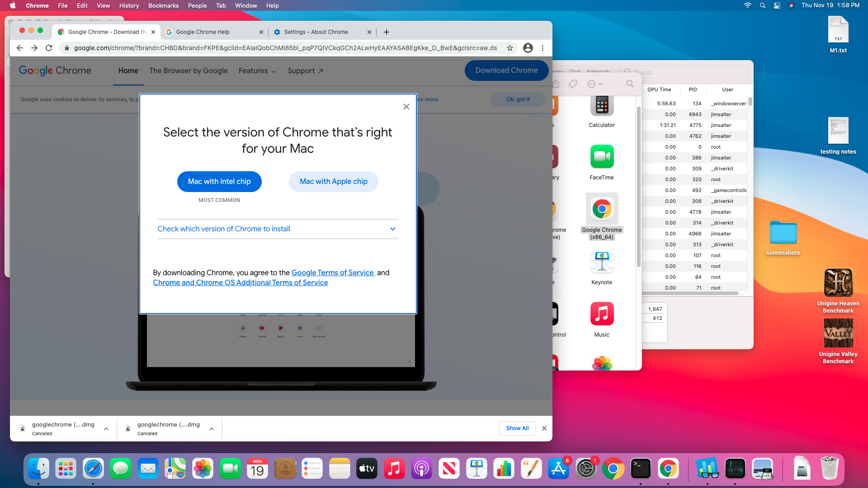The width and height of the screenshot is (868, 488).
Task: Click the Support menu in Chrome nav
Action: (305, 70)
